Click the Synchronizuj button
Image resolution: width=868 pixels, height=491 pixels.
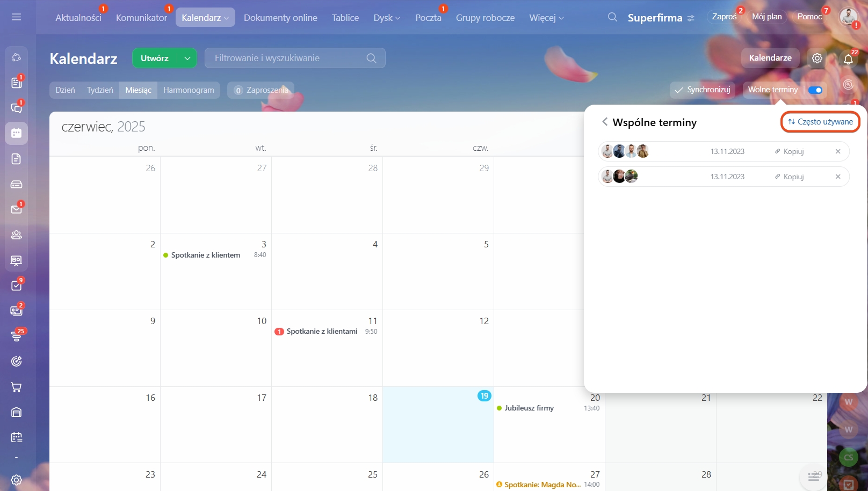(703, 90)
